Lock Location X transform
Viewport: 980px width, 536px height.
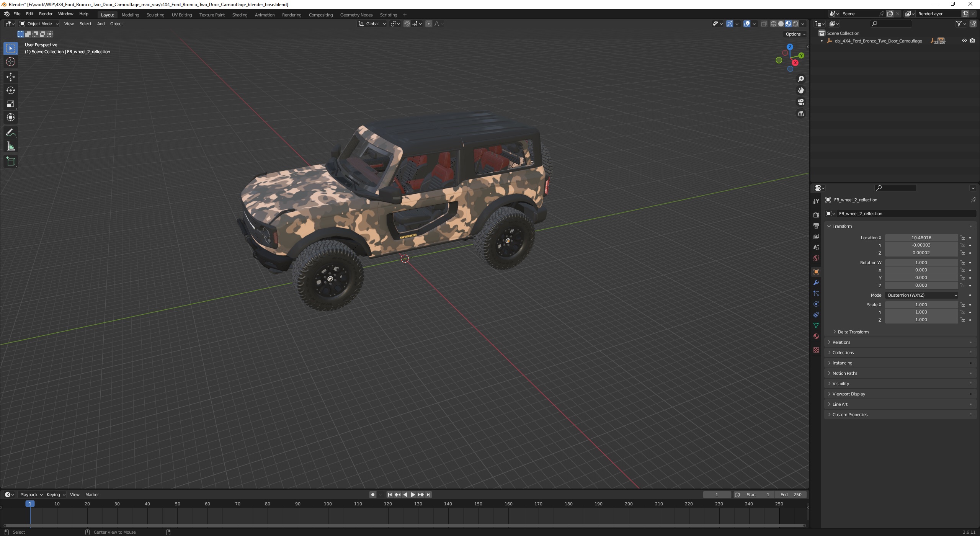pos(962,238)
